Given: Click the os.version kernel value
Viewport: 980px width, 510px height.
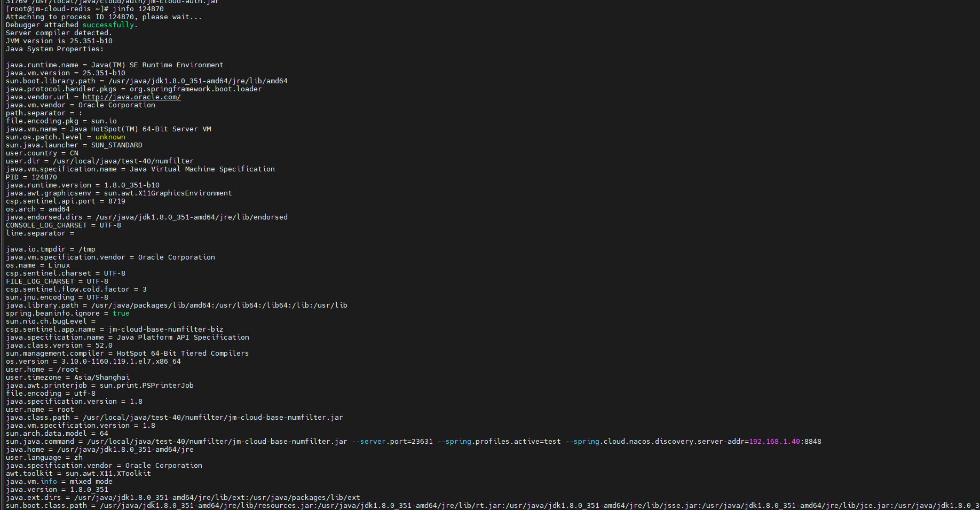Looking at the screenshot, I should pyautogui.click(x=121, y=362).
